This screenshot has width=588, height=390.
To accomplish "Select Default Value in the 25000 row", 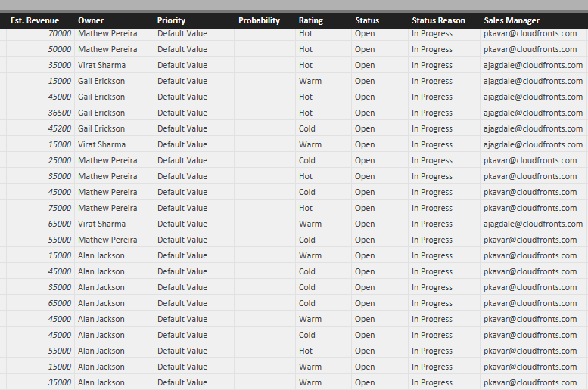I will click(182, 160).
